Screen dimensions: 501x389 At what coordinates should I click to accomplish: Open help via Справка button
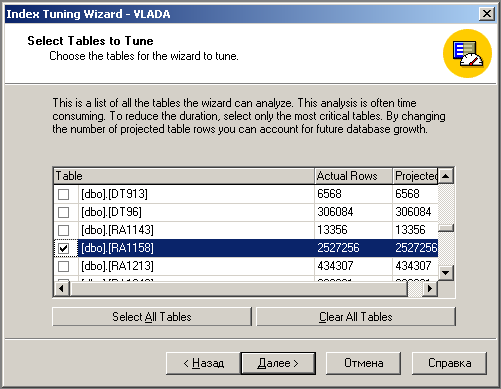[x=449, y=363]
